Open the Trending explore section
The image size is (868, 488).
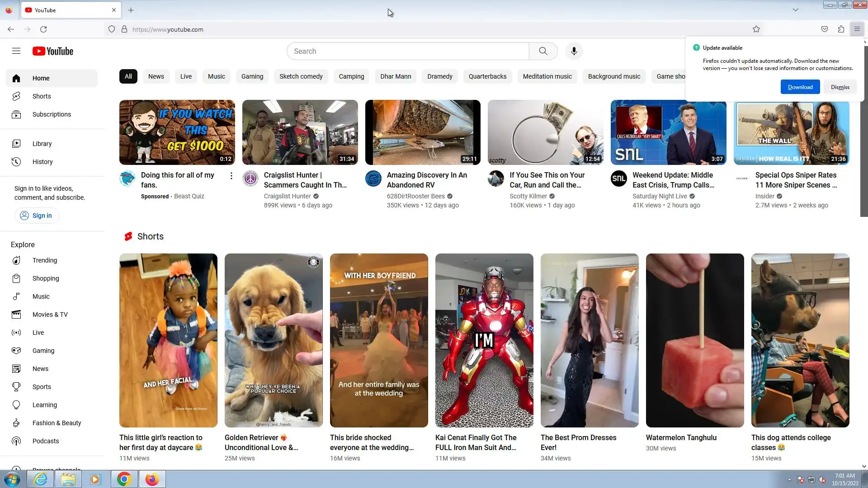click(x=44, y=260)
